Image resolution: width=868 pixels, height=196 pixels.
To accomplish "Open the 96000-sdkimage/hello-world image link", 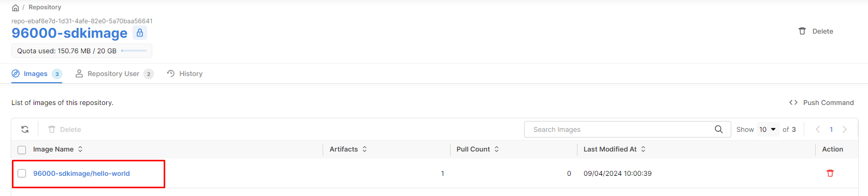I will pyautogui.click(x=81, y=173).
